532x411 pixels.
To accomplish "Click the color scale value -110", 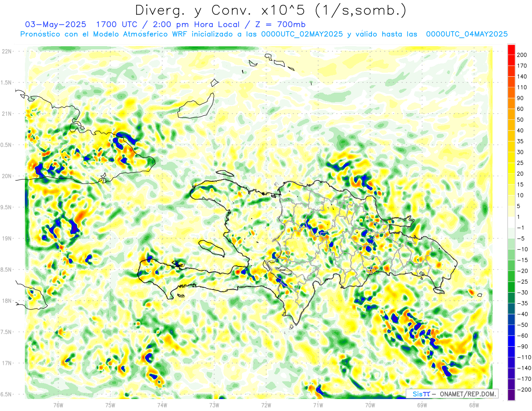I will [524, 357].
